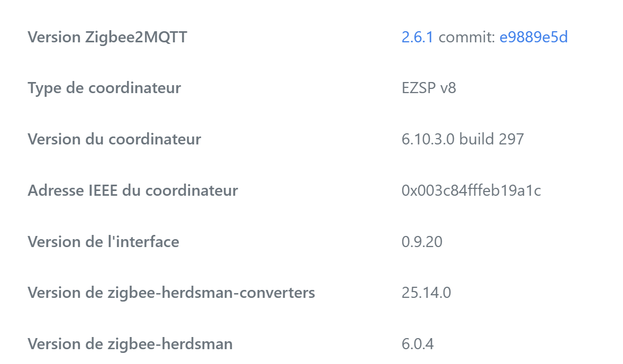
Task: Click the 'Version de zigbee-herdsman' label
Action: pyautogui.click(x=130, y=344)
